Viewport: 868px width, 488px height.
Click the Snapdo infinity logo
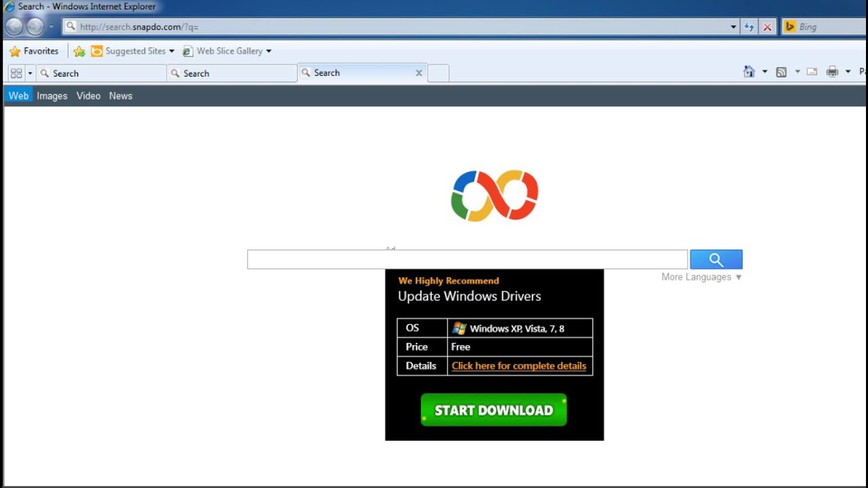click(495, 195)
